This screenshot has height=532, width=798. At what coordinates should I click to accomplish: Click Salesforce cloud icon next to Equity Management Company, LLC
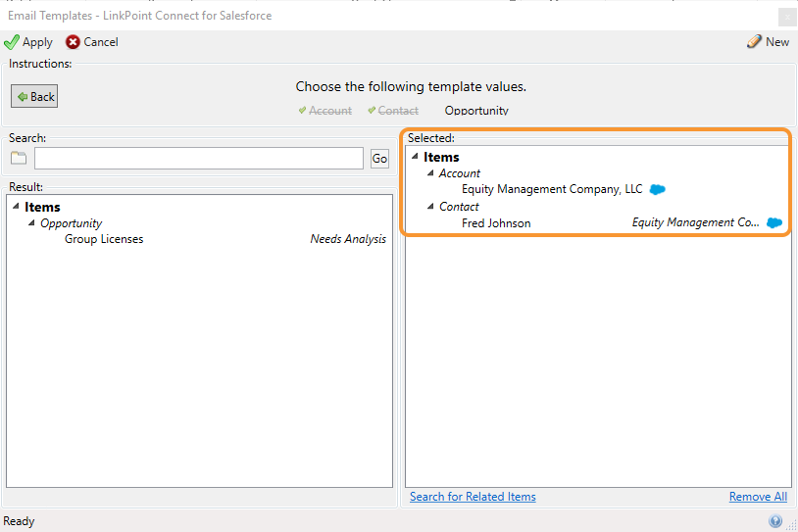point(658,190)
